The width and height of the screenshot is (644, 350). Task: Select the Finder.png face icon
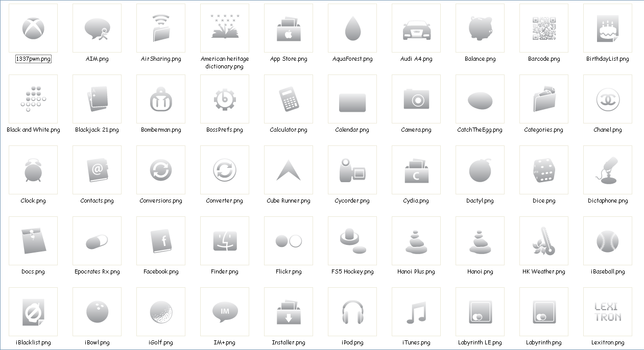(225, 241)
